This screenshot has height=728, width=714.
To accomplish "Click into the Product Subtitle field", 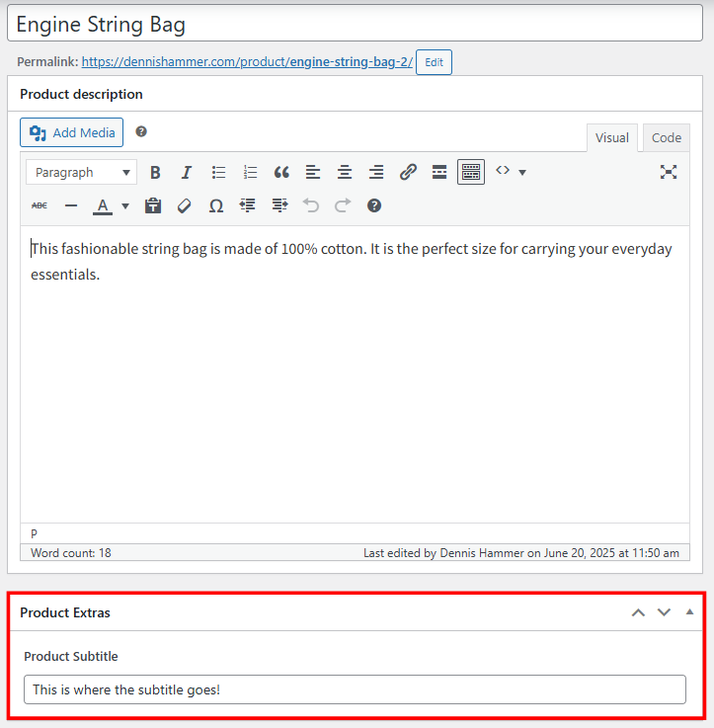I will 355,689.
